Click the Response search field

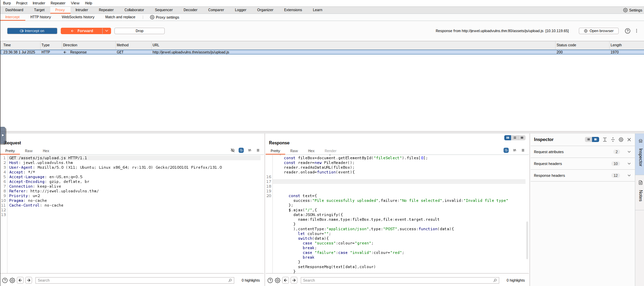[400, 280]
